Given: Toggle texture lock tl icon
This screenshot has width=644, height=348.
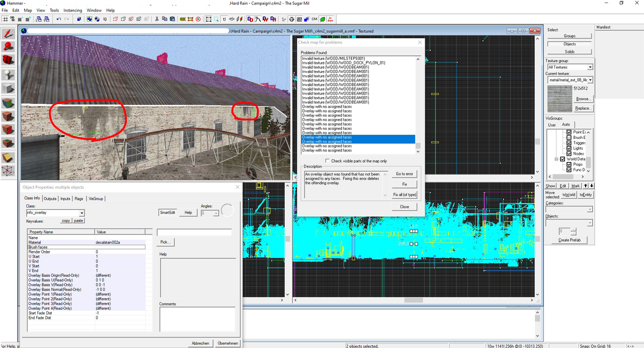Looking at the screenshot, I should (x=224, y=19).
